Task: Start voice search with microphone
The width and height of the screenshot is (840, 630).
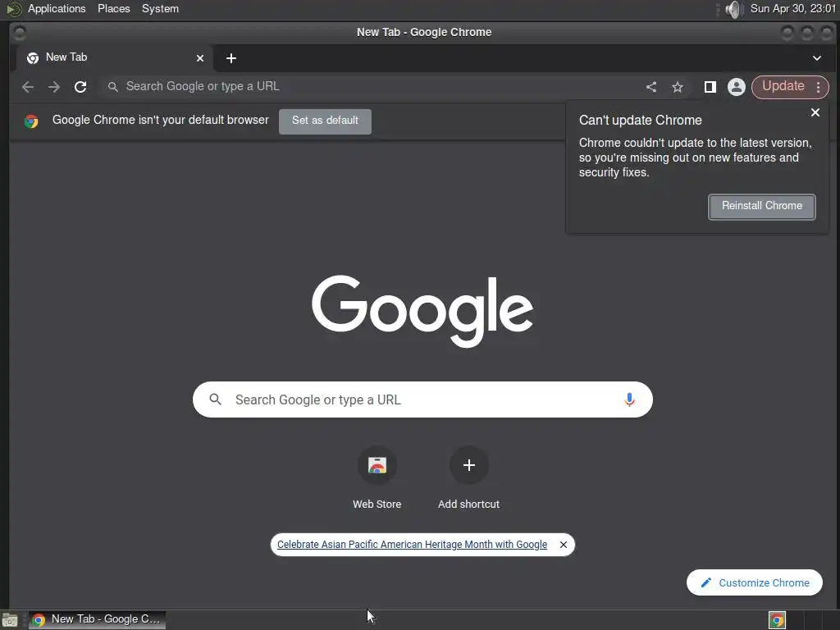Action: 629,399
